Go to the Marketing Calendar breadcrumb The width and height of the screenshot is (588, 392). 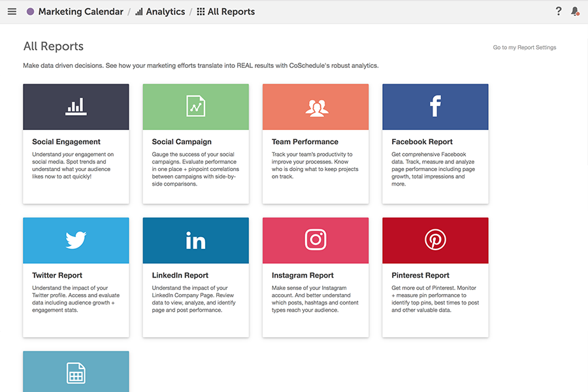80,12
